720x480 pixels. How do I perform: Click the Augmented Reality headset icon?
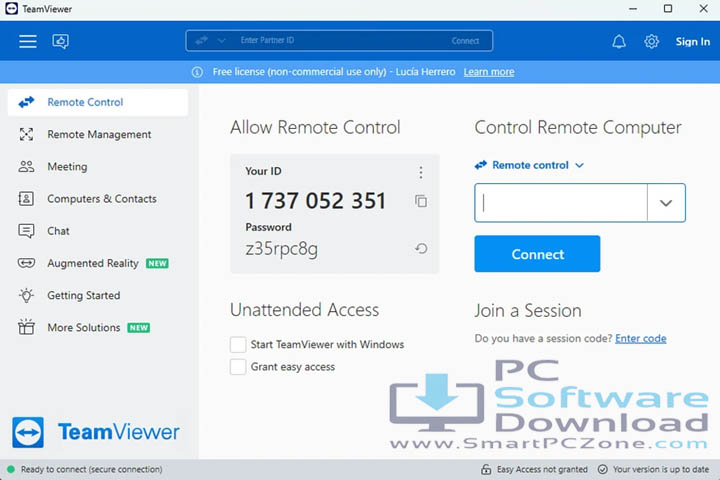click(x=26, y=263)
